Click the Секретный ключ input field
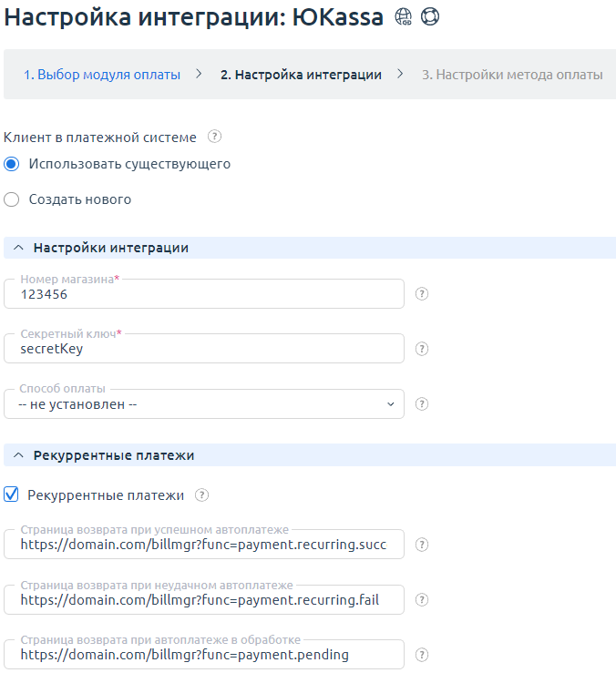616x673 pixels. pyautogui.click(x=204, y=349)
